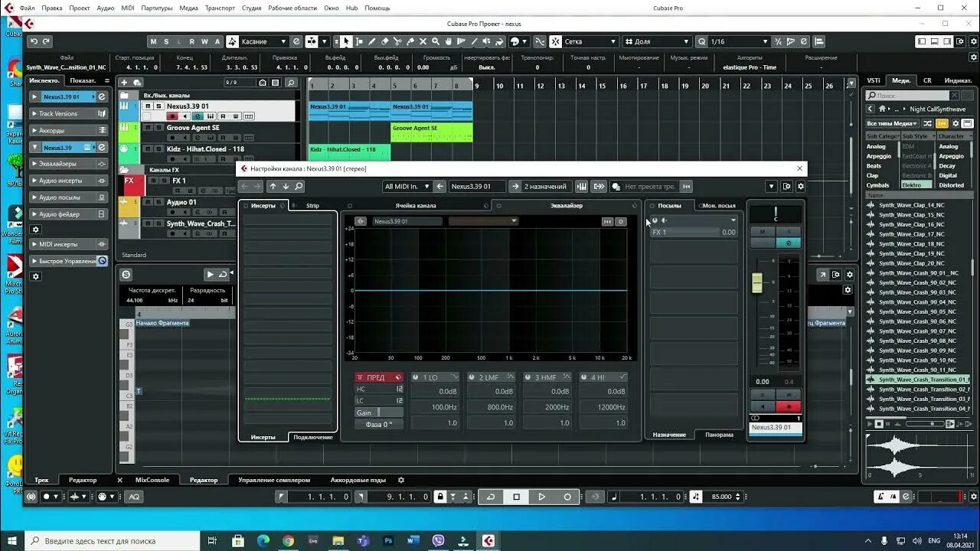Open the Сетка snap type dropdown
Screen dimensions: 980x551
point(590,41)
